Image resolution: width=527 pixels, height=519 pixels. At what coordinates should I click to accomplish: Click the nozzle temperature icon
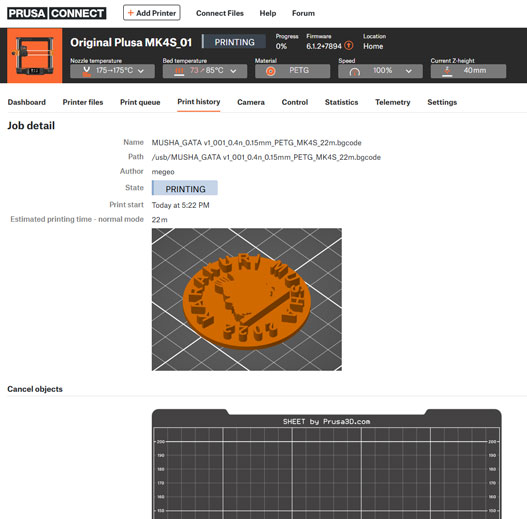[86, 71]
